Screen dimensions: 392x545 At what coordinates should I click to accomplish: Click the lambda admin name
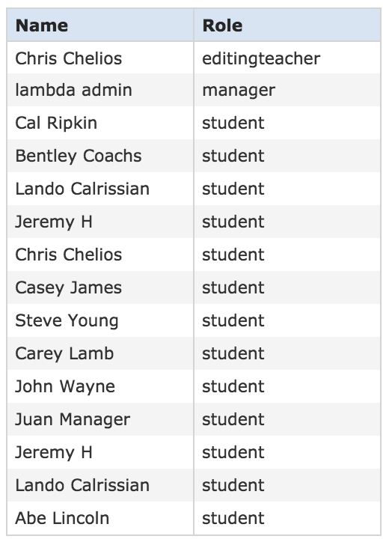click(73, 90)
